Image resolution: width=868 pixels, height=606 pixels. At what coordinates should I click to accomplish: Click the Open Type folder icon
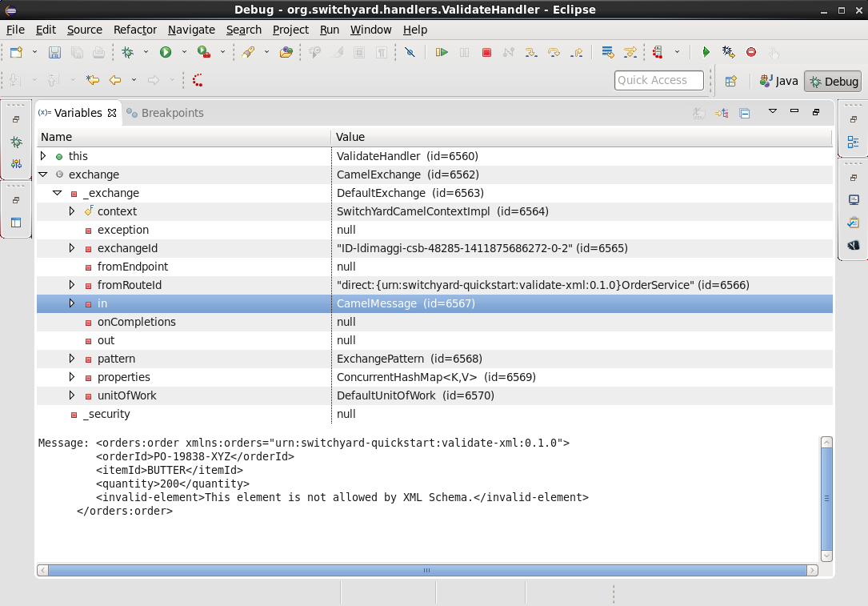286,52
